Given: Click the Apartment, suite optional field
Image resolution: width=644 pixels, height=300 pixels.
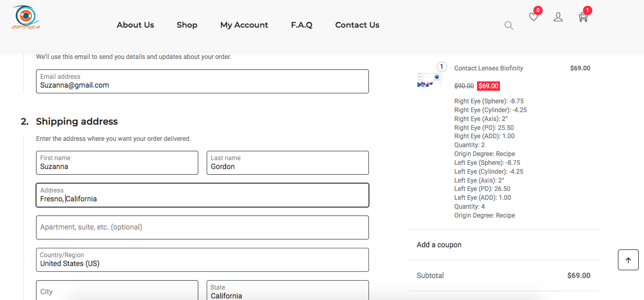Looking at the screenshot, I should [x=202, y=227].
